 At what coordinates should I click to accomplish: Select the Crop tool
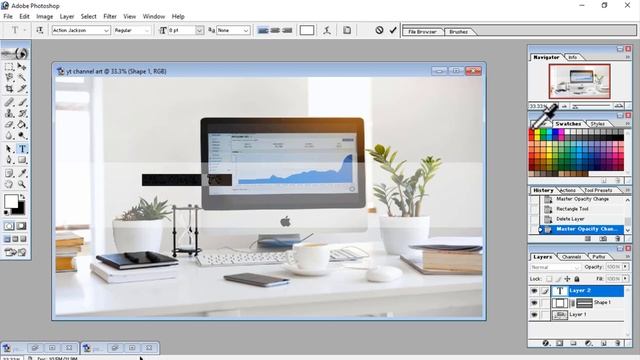tap(9, 89)
